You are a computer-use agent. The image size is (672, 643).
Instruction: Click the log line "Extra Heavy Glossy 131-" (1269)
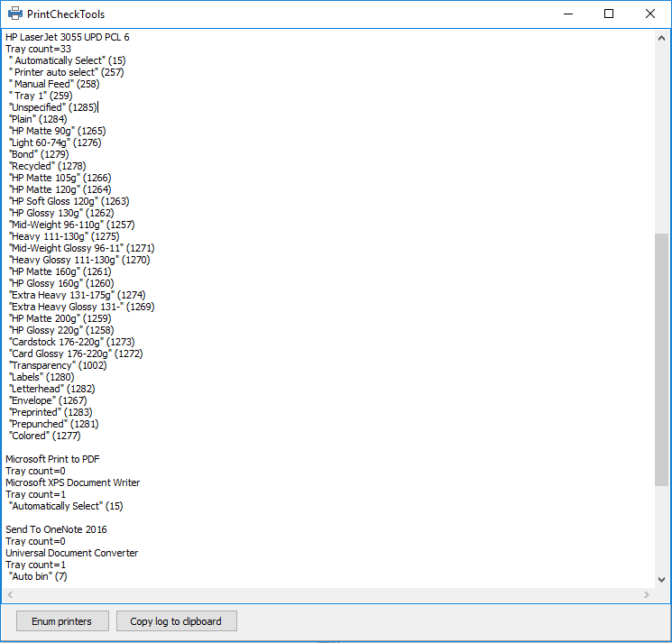click(x=82, y=307)
